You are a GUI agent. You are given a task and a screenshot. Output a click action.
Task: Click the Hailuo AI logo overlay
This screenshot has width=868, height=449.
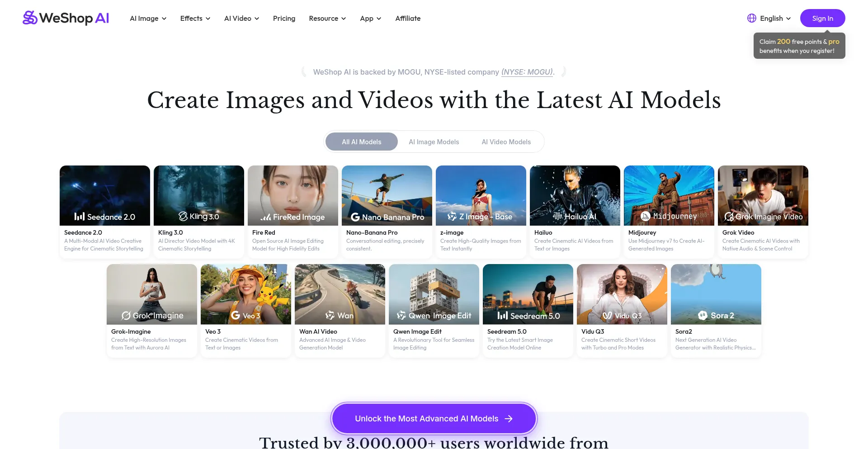pos(575,217)
